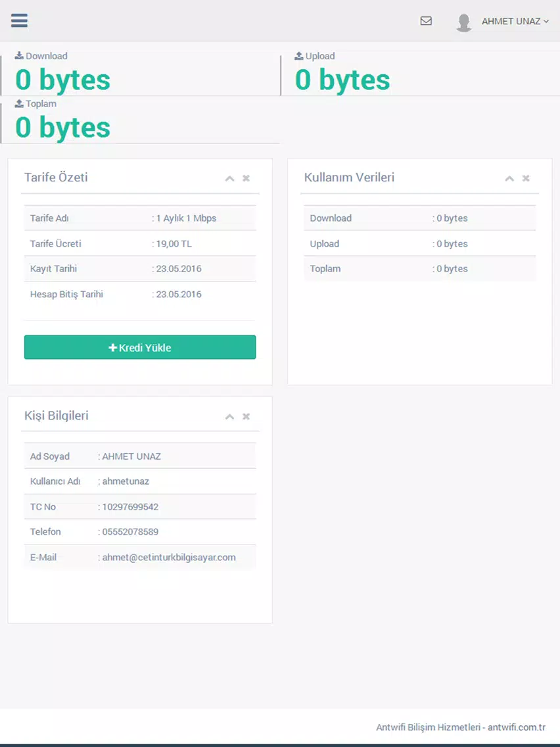Image resolution: width=560 pixels, height=747 pixels.
Task: Click the Tarife Adı label
Action: coord(49,218)
